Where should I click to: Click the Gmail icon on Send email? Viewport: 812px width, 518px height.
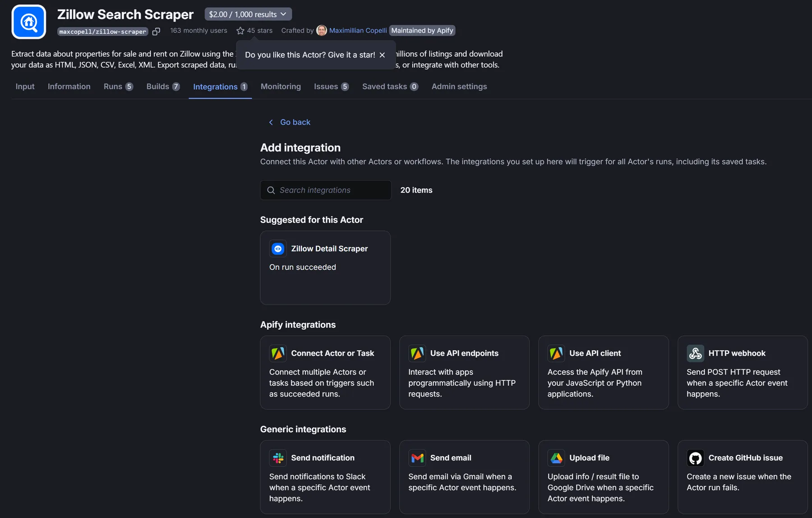pyautogui.click(x=417, y=458)
